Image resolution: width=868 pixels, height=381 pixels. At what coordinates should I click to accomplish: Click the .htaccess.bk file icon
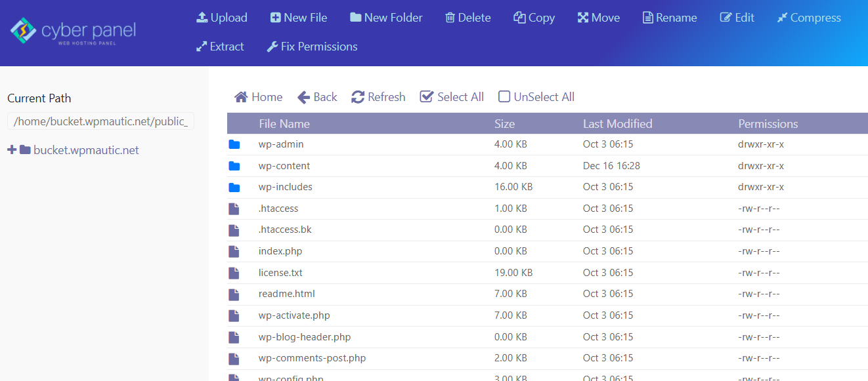click(x=233, y=230)
